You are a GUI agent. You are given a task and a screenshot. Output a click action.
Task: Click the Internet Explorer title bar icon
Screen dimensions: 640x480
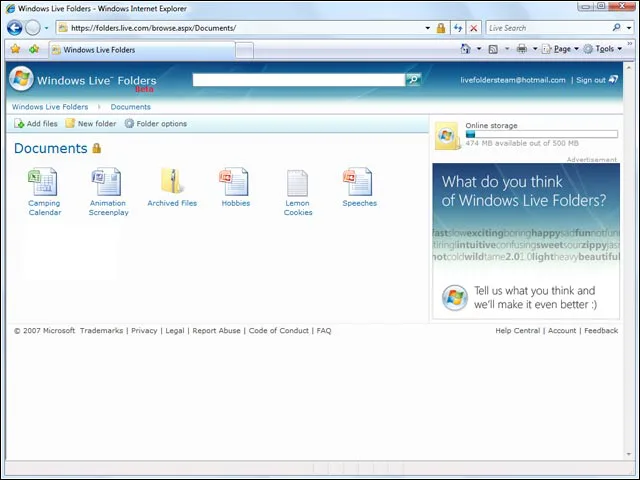click(x=11, y=9)
